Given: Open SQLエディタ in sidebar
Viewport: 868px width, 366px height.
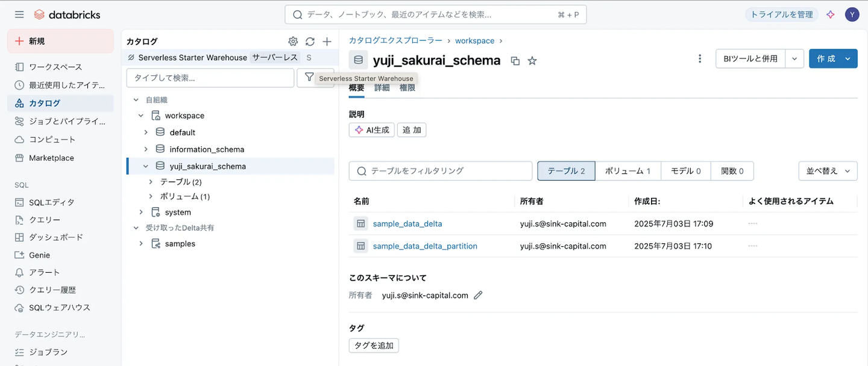Looking at the screenshot, I should click(60, 202).
